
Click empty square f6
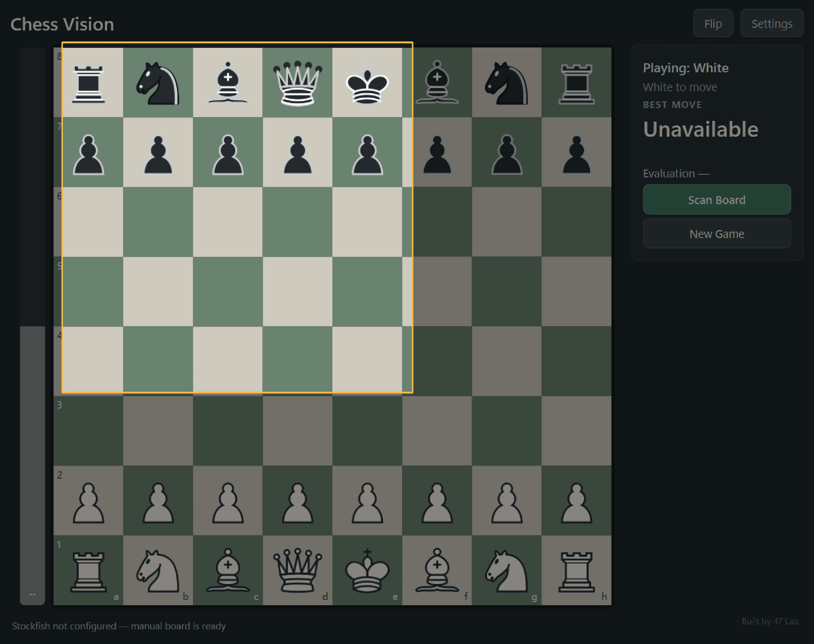pyautogui.click(x=437, y=222)
